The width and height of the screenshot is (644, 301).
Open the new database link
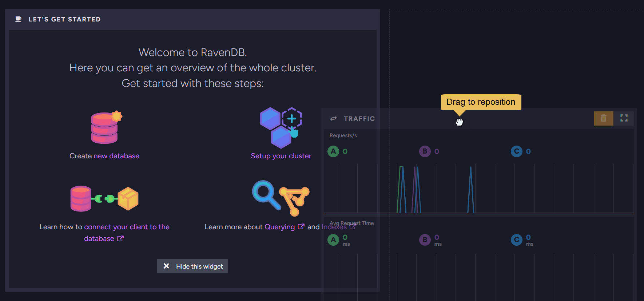click(x=116, y=156)
